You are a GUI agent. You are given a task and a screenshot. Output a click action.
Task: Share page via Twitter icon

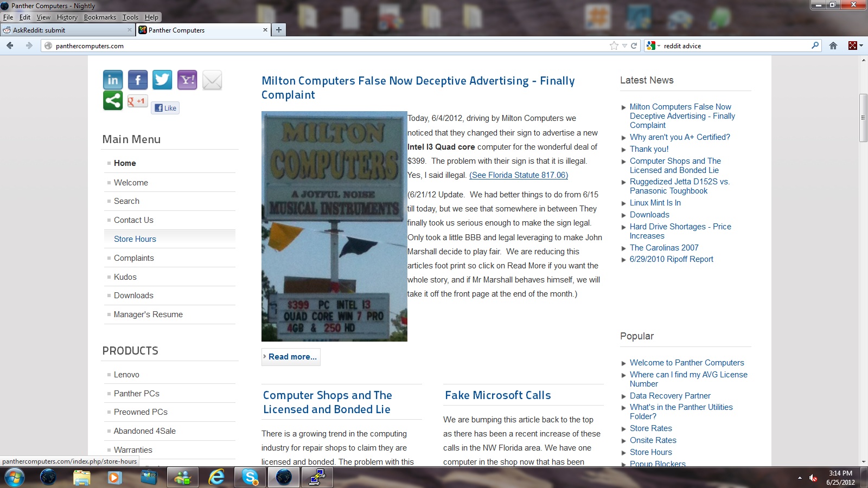point(162,80)
